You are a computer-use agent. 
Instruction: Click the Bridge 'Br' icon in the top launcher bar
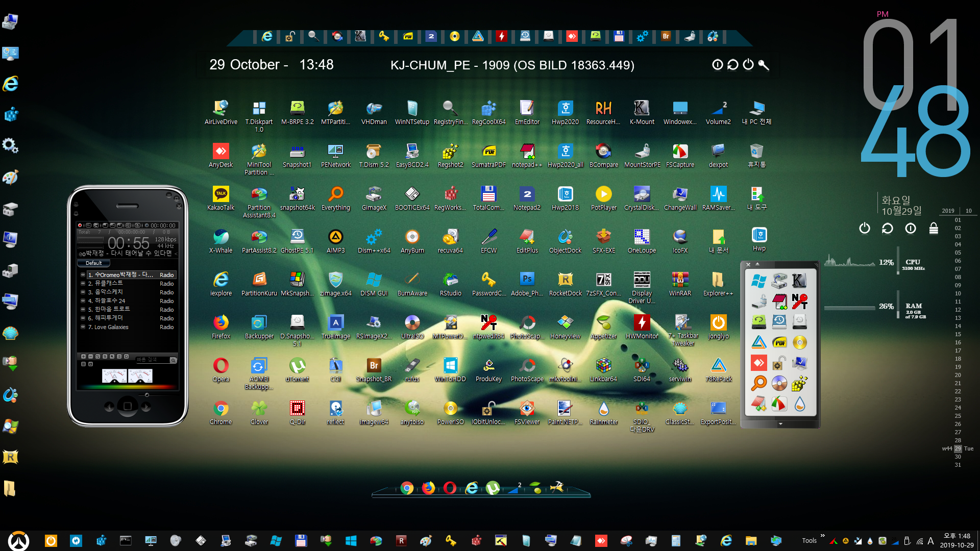pyautogui.click(x=666, y=36)
